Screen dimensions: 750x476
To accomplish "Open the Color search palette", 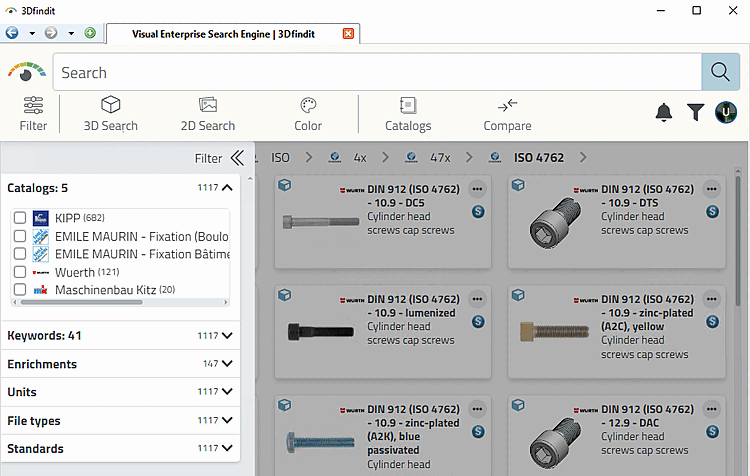I will coord(308,113).
